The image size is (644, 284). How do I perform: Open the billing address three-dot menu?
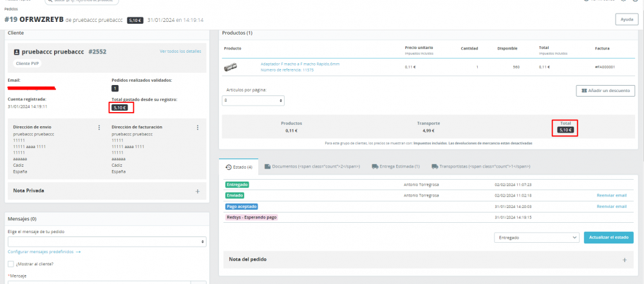(198, 128)
